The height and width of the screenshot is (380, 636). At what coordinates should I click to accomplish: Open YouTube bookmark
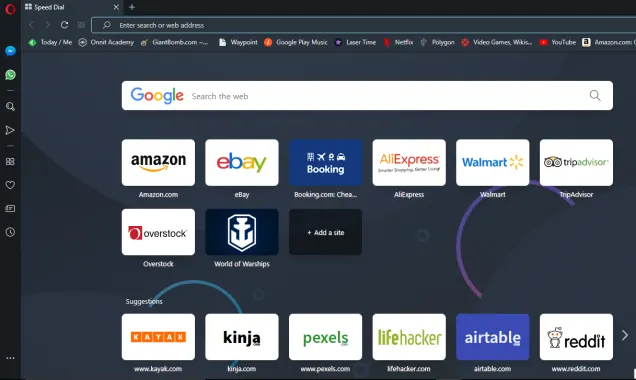coord(558,42)
